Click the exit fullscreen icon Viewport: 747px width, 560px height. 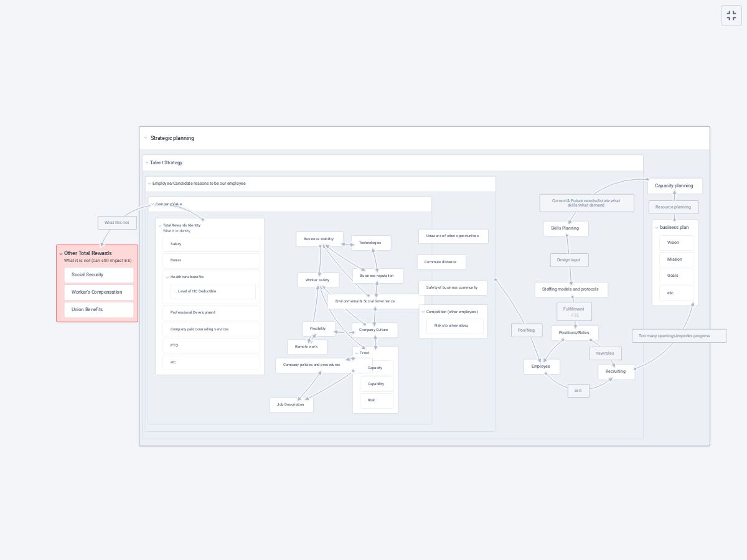[731, 16]
